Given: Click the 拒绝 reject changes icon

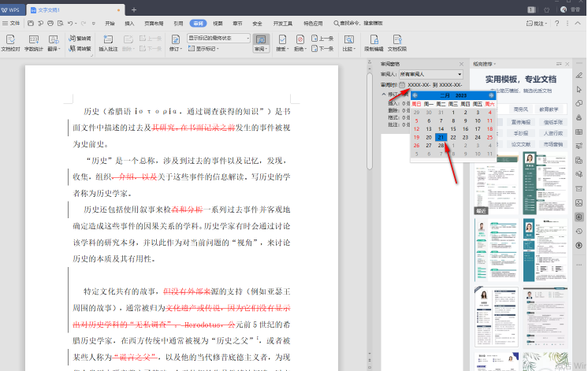Looking at the screenshot, I should (x=300, y=39).
